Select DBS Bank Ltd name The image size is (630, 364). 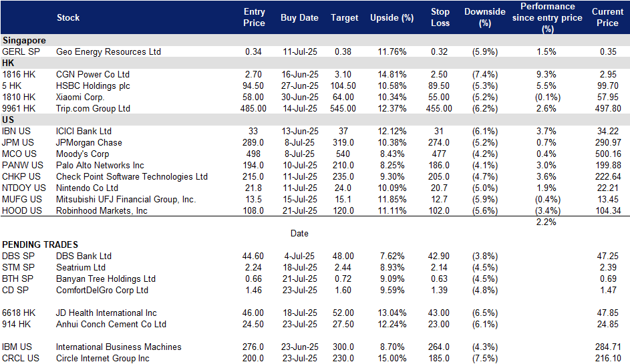pos(84,256)
